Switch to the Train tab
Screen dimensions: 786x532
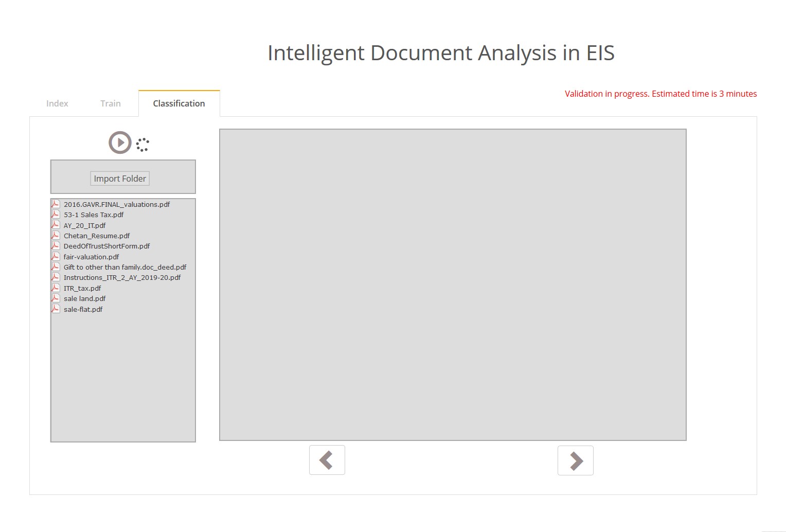111,103
